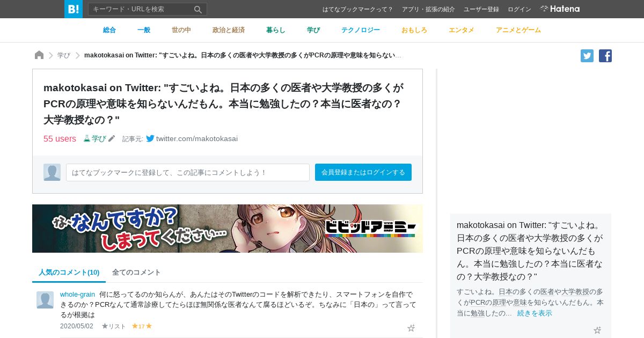Select エンタメ category in navigation

click(x=462, y=30)
